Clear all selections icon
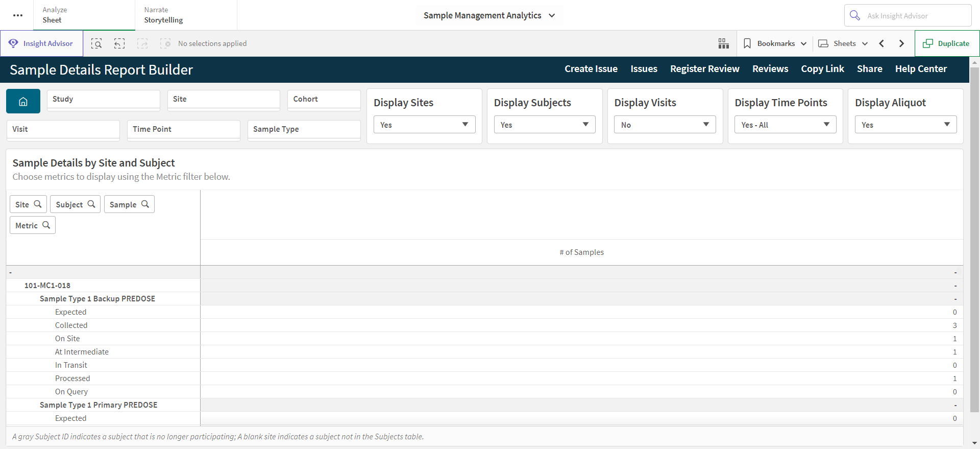 coord(165,43)
